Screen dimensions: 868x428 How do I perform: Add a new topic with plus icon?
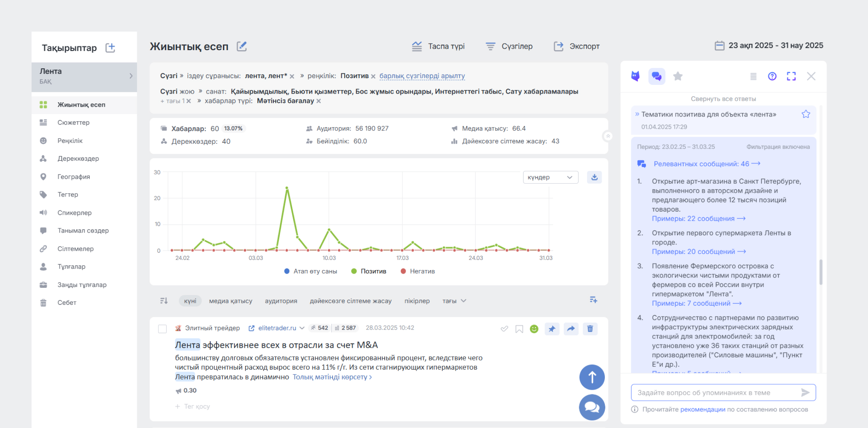pos(110,48)
